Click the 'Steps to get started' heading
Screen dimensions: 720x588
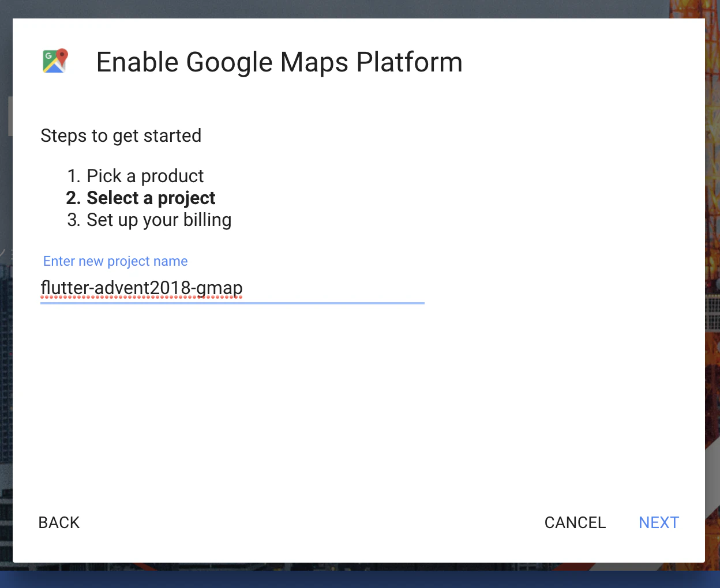coord(121,136)
